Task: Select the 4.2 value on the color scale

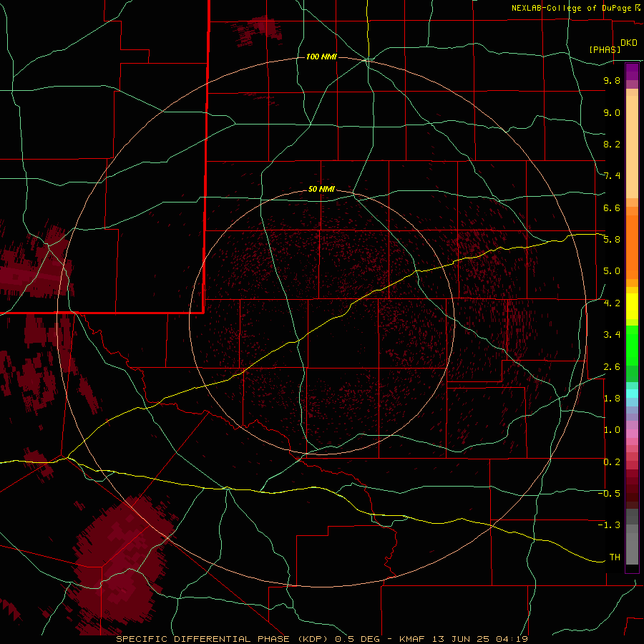Action: coord(612,303)
